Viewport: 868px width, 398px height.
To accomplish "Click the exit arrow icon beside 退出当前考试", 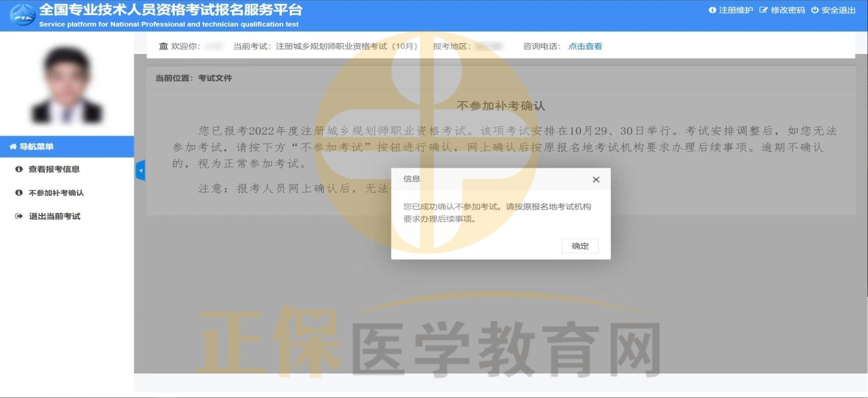I will click(19, 217).
